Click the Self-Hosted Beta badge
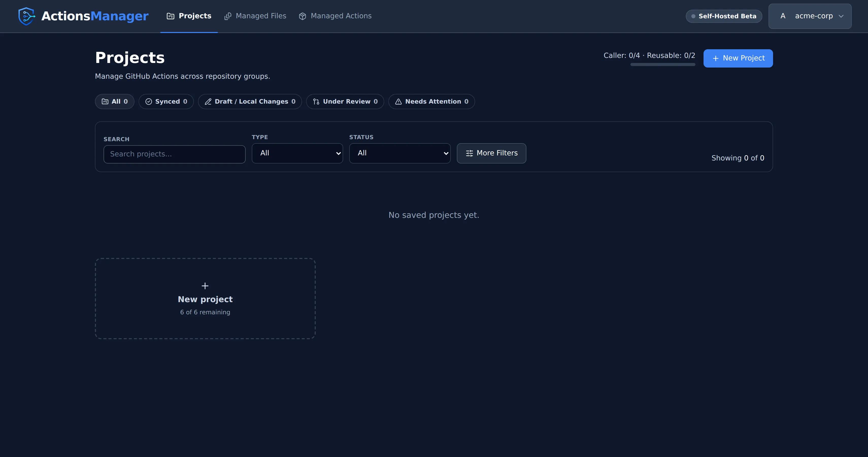 724,16
